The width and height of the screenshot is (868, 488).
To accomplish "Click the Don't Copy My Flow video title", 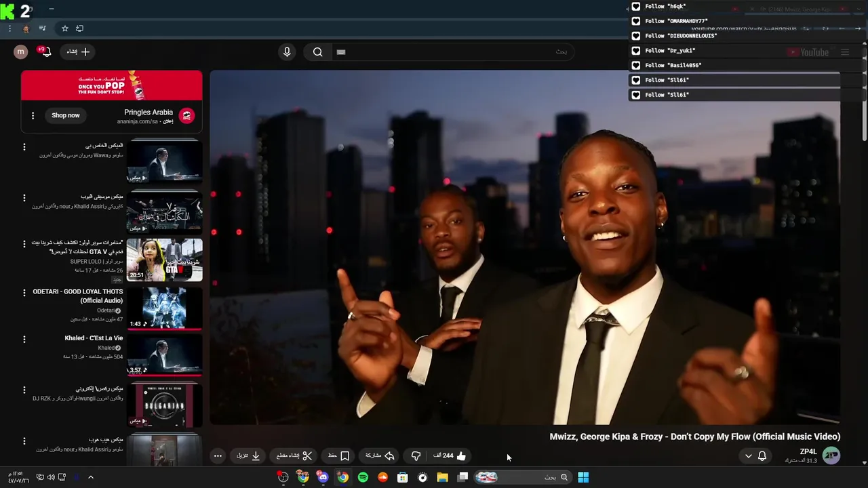I will [695, 437].
